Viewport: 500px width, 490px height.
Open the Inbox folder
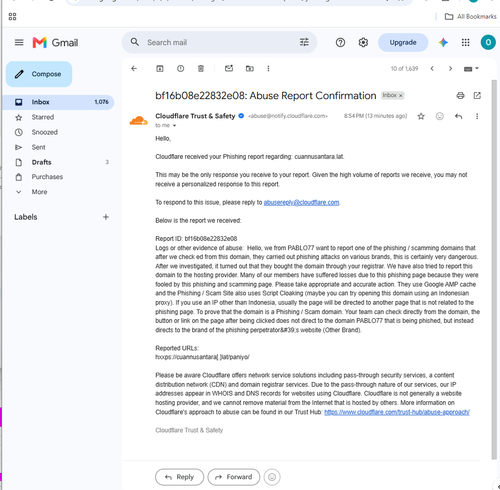[x=58, y=102]
